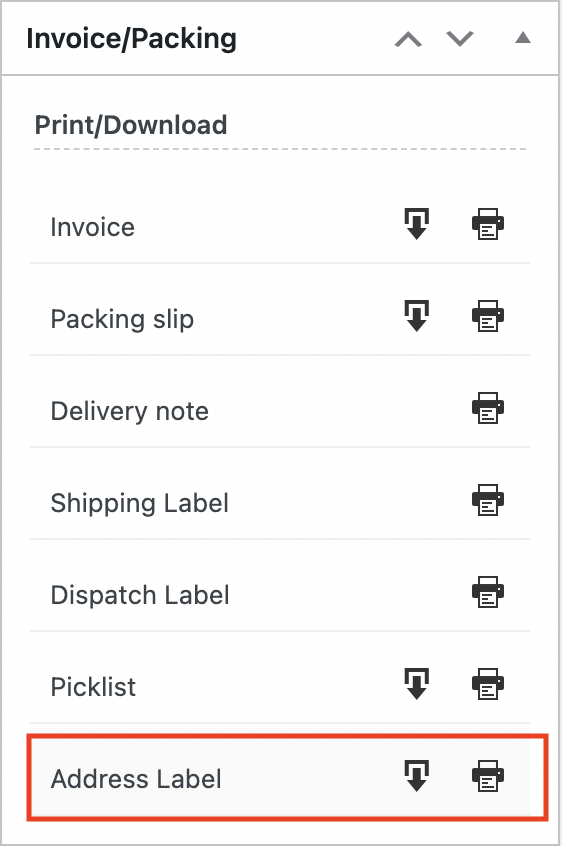Download the Picklist
Screen dimensions: 562x846
[416, 684]
